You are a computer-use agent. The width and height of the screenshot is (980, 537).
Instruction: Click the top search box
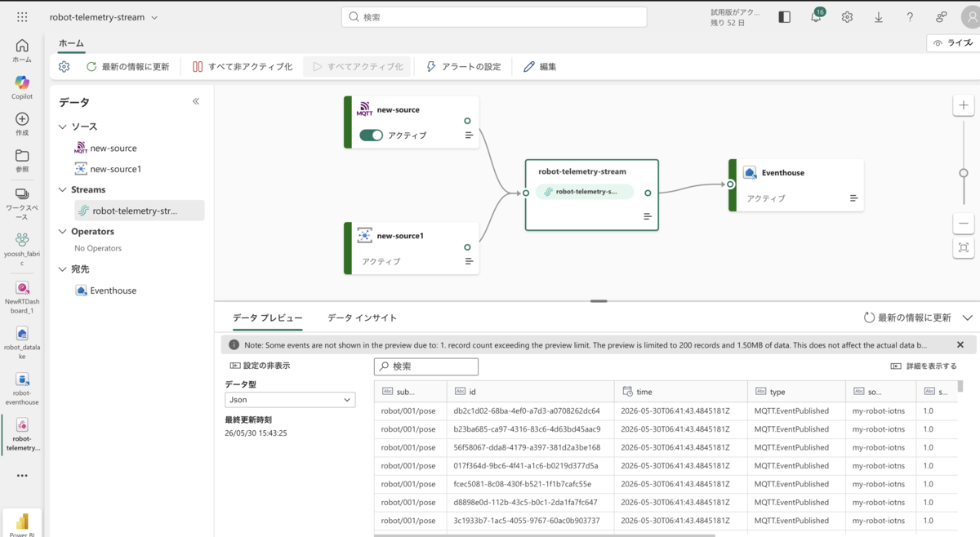tap(494, 17)
